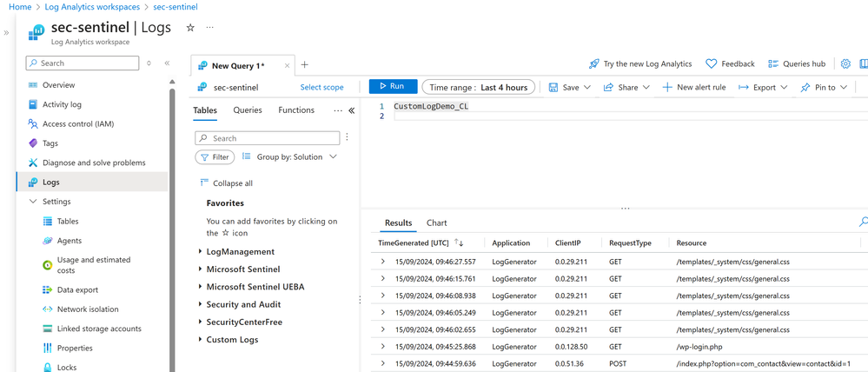The width and height of the screenshot is (868, 372).
Task: Send Feedback with heart button
Action: click(x=730, y=63)
